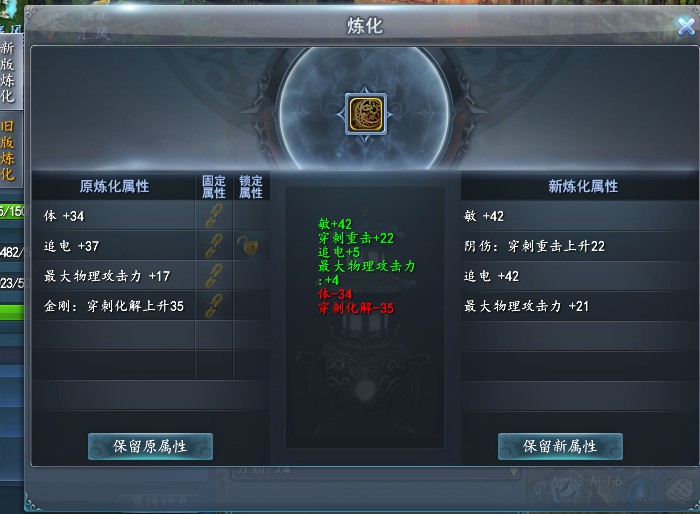Switch to 旧版炼化 side tab
The width and height of the screenshot is (700, 514).
tap(8, 150)
